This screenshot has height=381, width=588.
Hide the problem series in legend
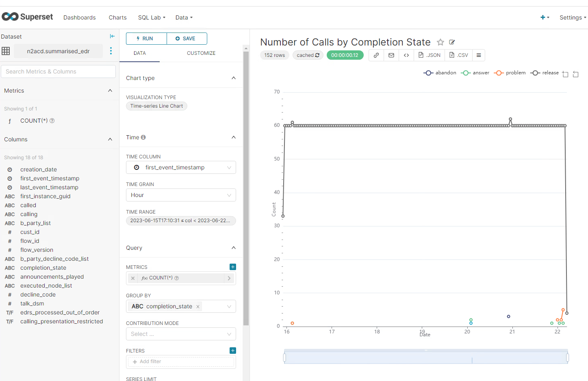510,73
